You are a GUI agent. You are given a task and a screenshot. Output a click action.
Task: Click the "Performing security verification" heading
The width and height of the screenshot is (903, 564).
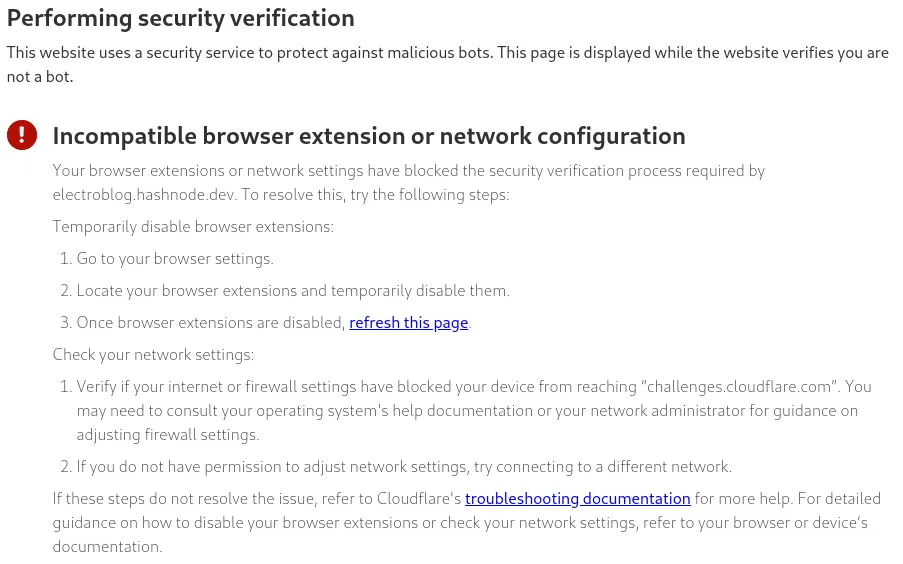181,18
